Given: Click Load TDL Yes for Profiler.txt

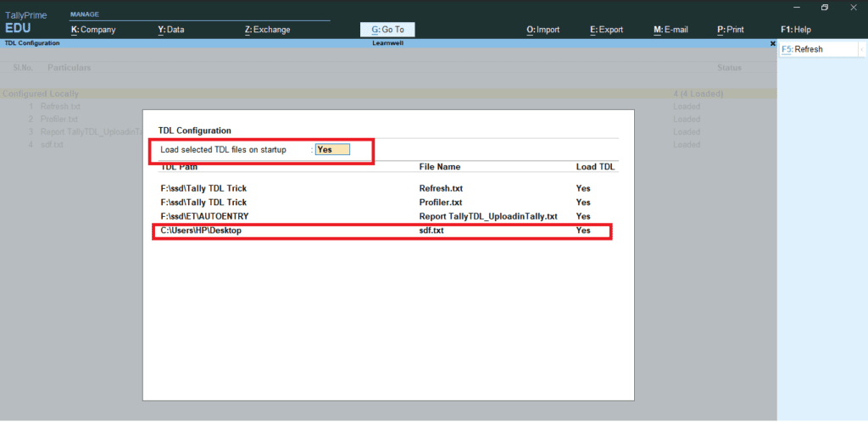Looking at the screenshot, I should (583, 203).
